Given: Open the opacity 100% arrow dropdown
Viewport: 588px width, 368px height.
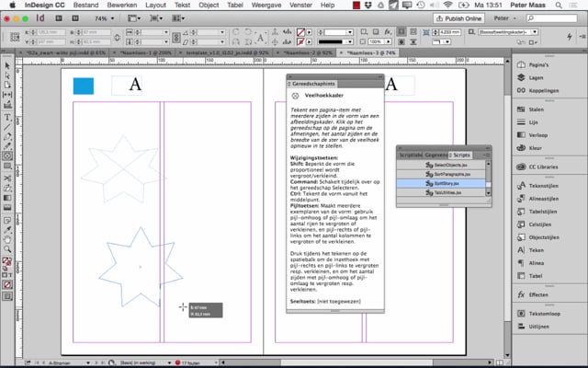Looking at the screenshot, I should tap(389, 41).
